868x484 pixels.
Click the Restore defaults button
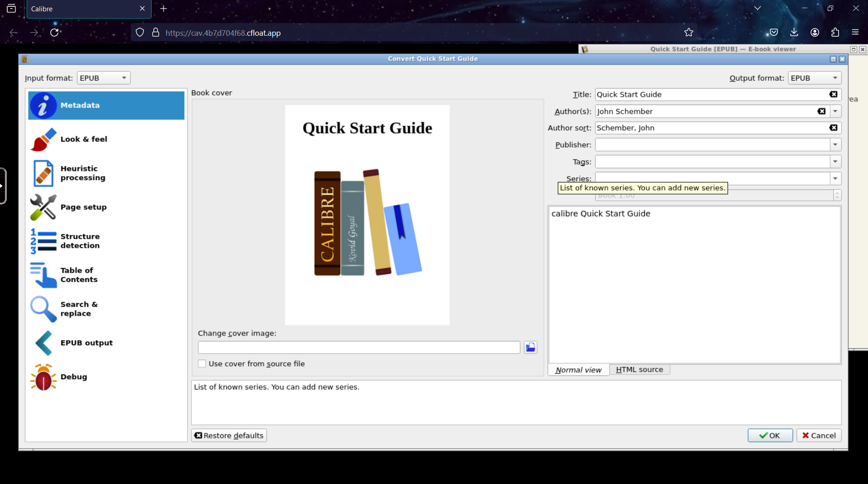tap(229, 435)
